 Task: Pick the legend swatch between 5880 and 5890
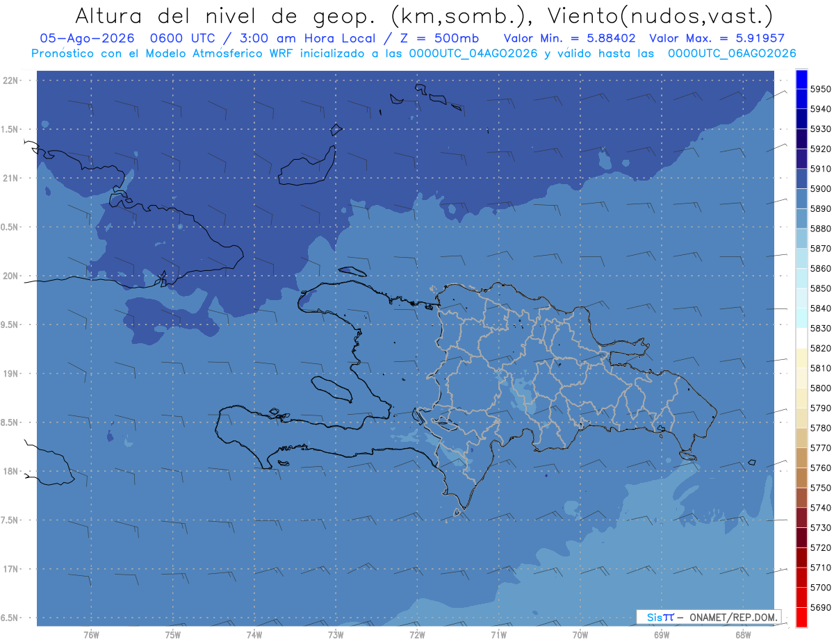click(x=801, y=218)
